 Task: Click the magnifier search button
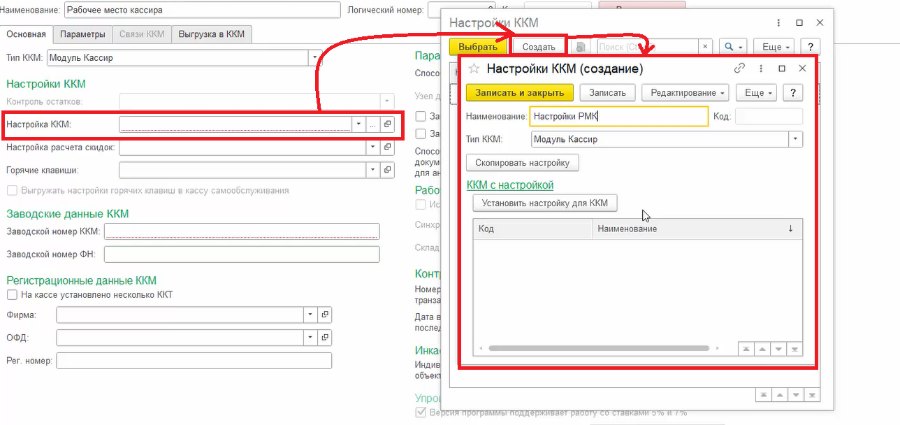click(733, 47)
